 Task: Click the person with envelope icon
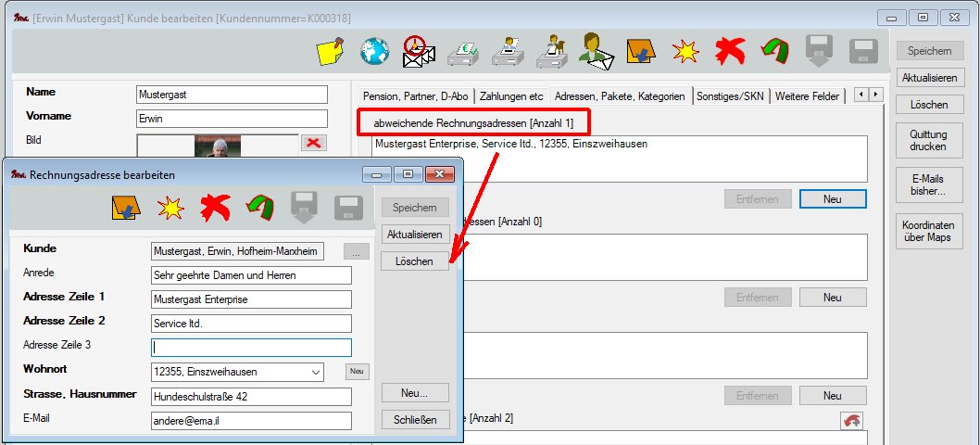(597, 52)
